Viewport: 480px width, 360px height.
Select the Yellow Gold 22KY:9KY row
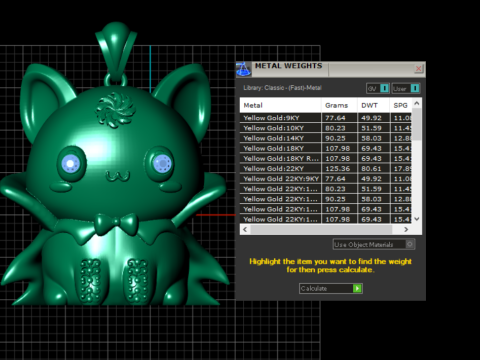coord(326,179)
